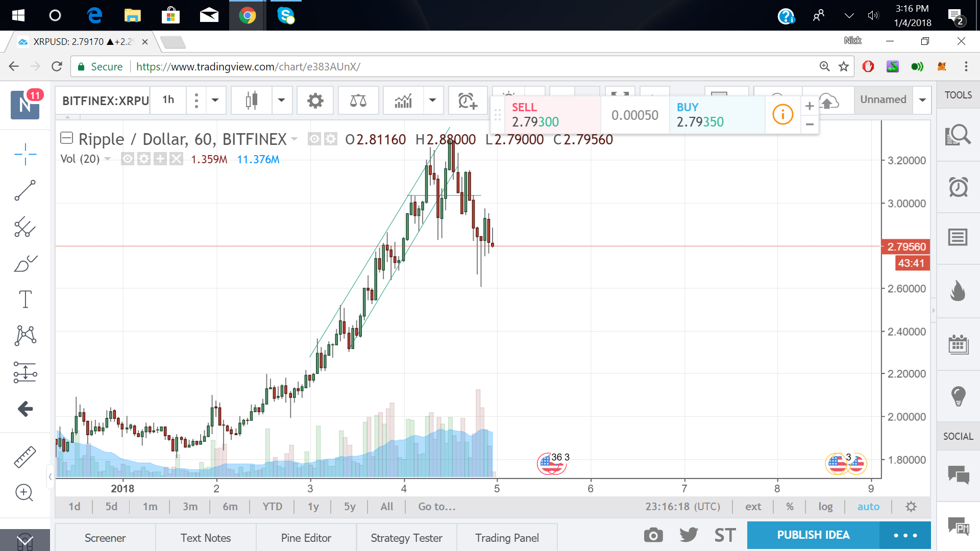The height and width of the screenshot is (551, 980).
Task: Switch to the XRPUSD browser tab
Action: coord(82,42)
